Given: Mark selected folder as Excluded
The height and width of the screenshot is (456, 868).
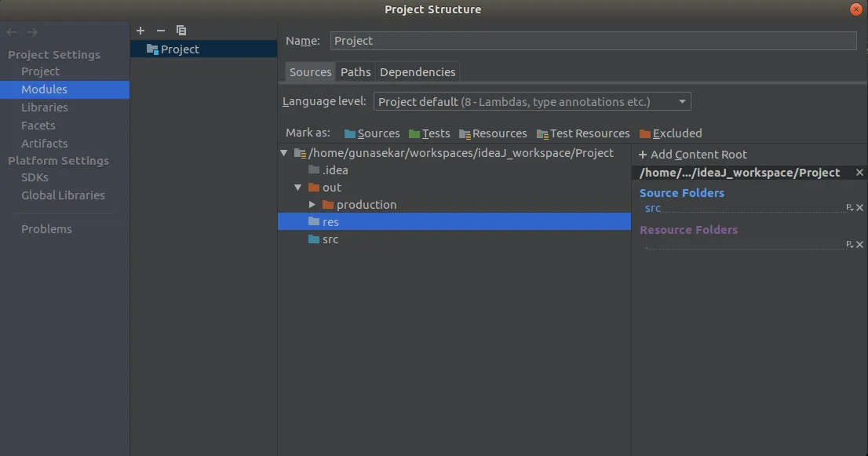Looking at the screenshot, I should tap(670, 133).
